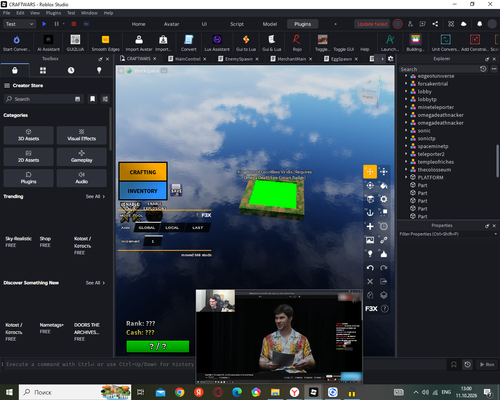
Task: Click the INVENTORY button in the viewport
Action: pos(143,191)
